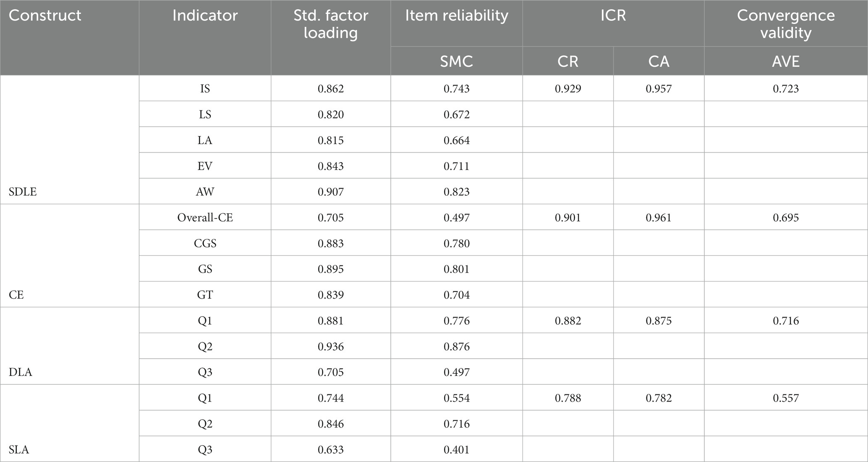Select the 0.961 CA value
868x462 pixels.
point(659,218)
